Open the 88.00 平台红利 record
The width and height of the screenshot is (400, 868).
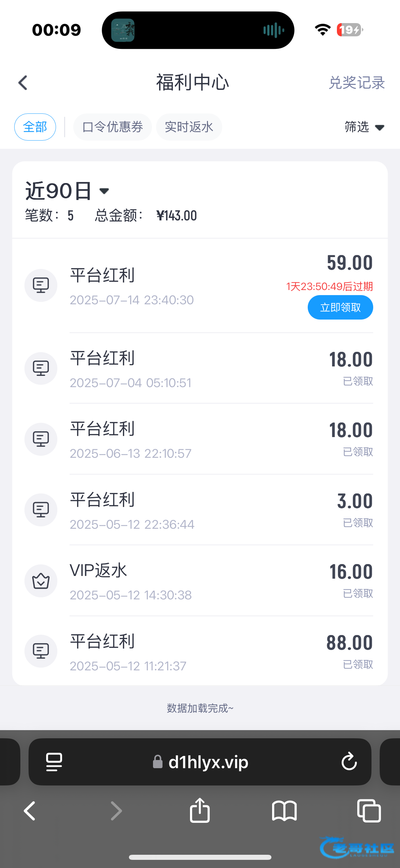(199, 651)
